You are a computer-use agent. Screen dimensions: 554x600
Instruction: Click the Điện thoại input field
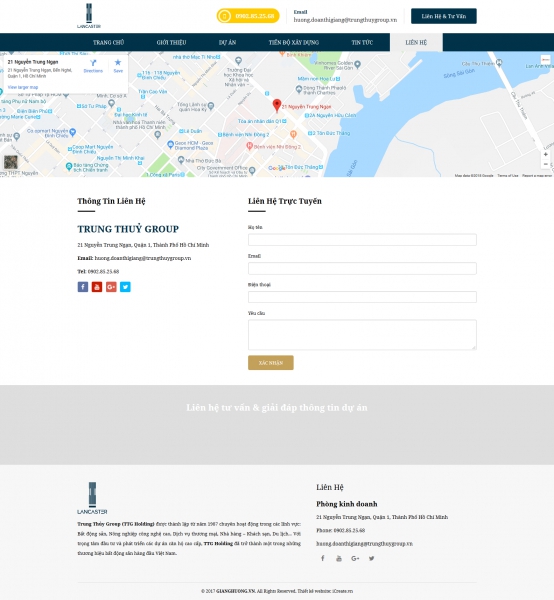(362, 297)
